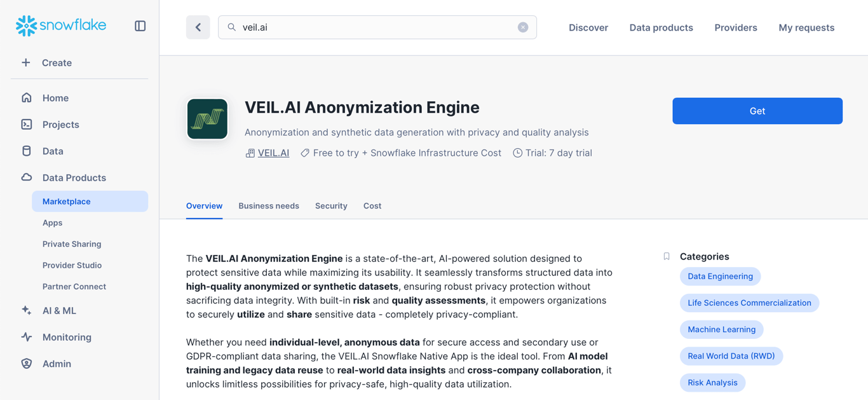
Task: Open Provider Studio in sidebar
Action: point(72,265)
